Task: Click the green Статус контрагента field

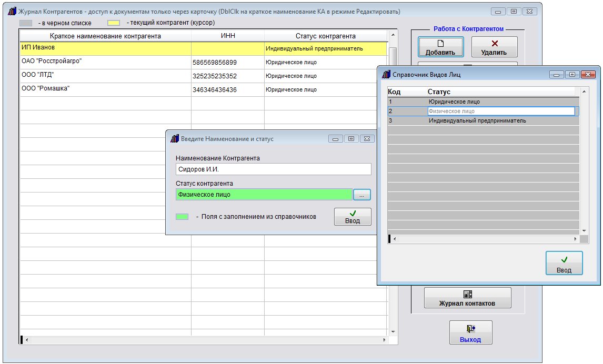Action: coord(263,195)
